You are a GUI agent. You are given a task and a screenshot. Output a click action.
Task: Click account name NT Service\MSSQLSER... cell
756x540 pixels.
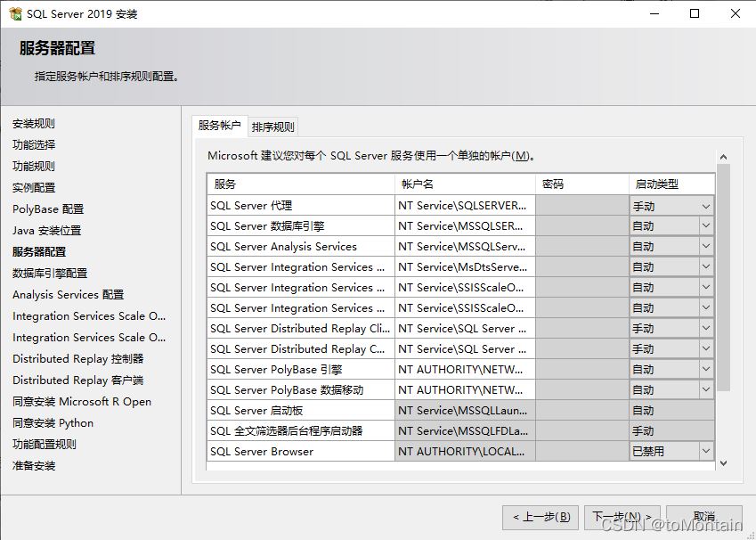pyautogui.click(x=465, y=225)
